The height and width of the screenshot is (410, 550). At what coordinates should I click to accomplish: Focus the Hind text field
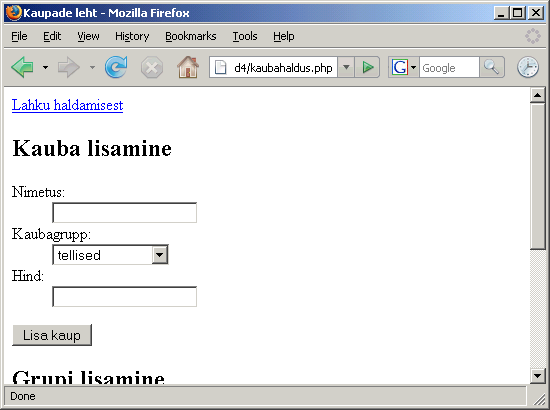click(x=125, y=297)
